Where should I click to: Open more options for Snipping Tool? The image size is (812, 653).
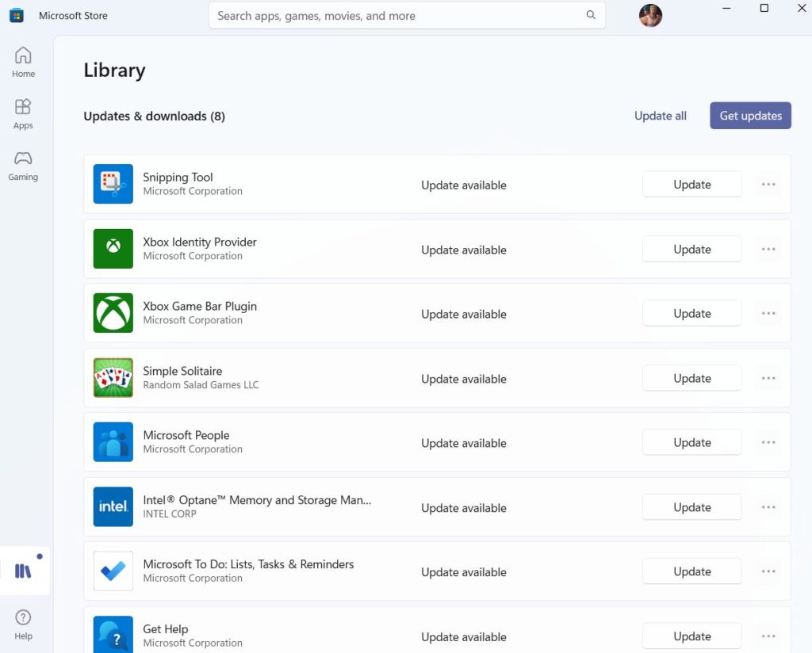[x=768, y=184]
